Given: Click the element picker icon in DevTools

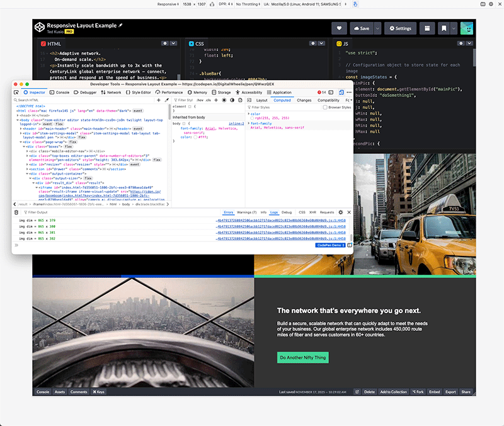Looking at the screenshot, I should [17, 92].
